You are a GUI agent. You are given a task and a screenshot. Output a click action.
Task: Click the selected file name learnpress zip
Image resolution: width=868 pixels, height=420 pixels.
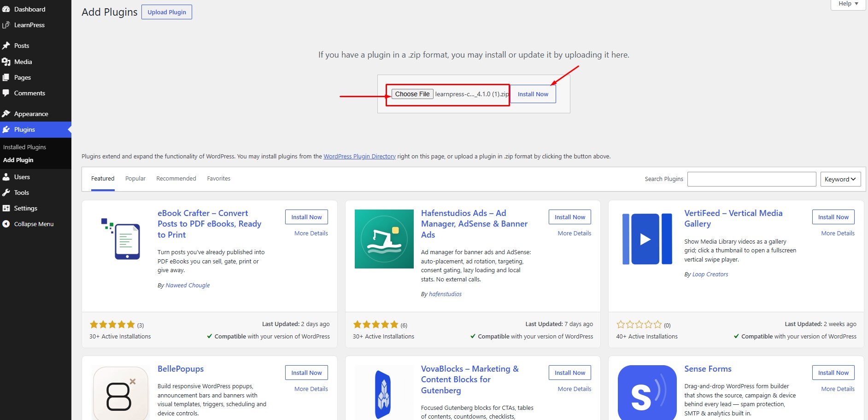(472, 94)
